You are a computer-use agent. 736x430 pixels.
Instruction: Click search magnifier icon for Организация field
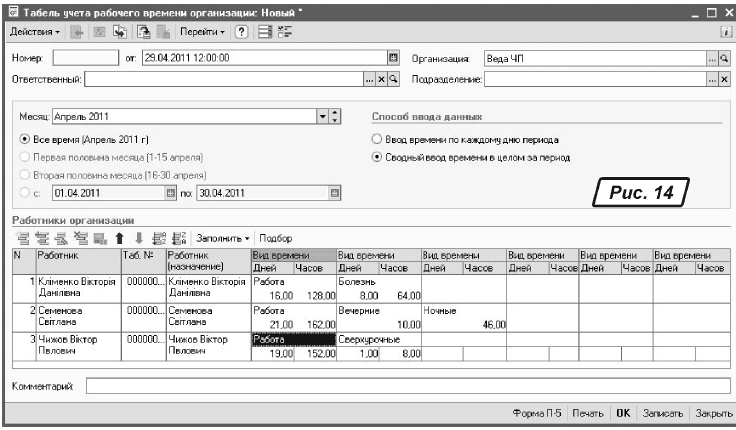click(724, 58)
